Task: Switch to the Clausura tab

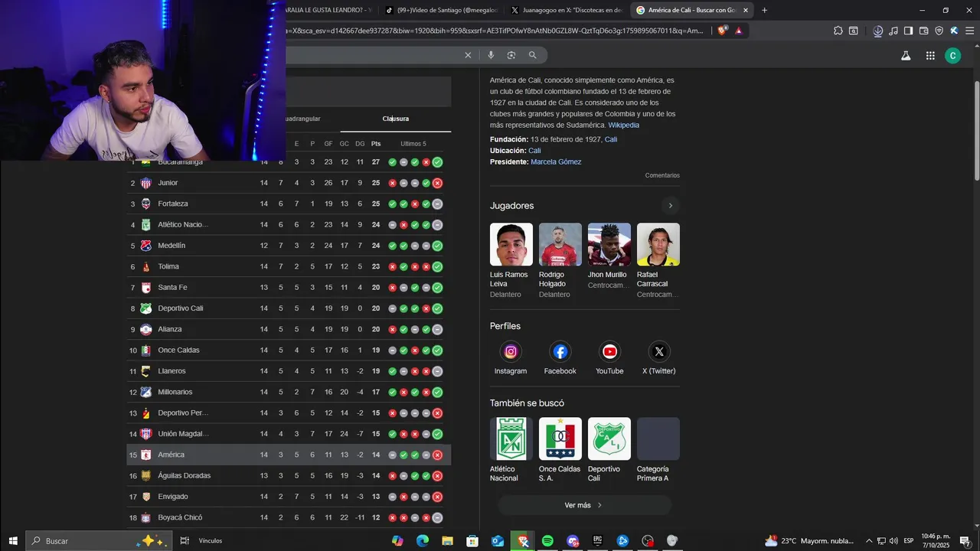Action: (x=396, y=119)
